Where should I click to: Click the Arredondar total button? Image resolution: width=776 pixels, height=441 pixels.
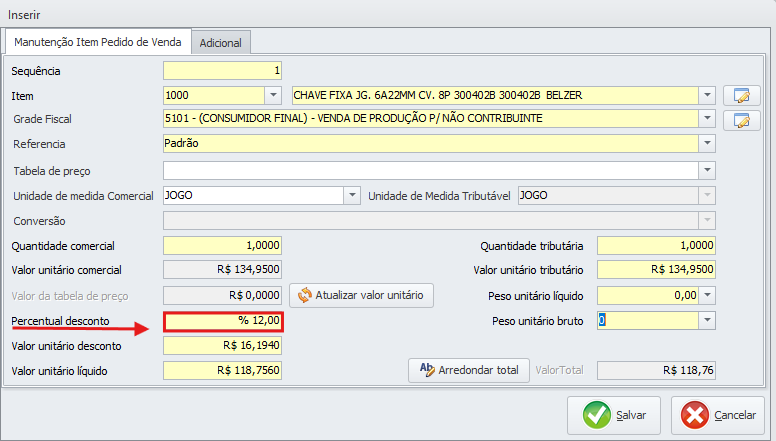pos(468,370)
